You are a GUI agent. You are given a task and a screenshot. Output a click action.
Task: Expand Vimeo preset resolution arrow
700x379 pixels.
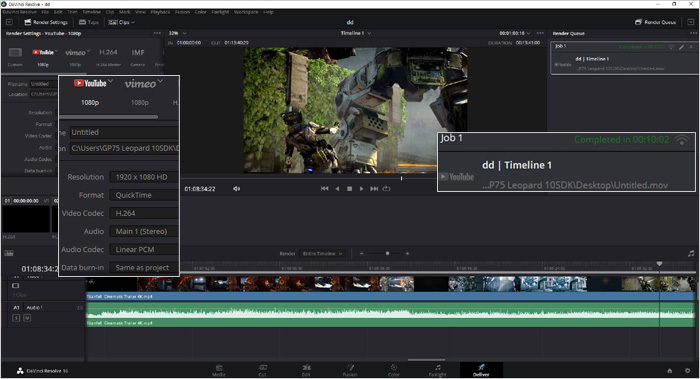[x=88, y=50]
